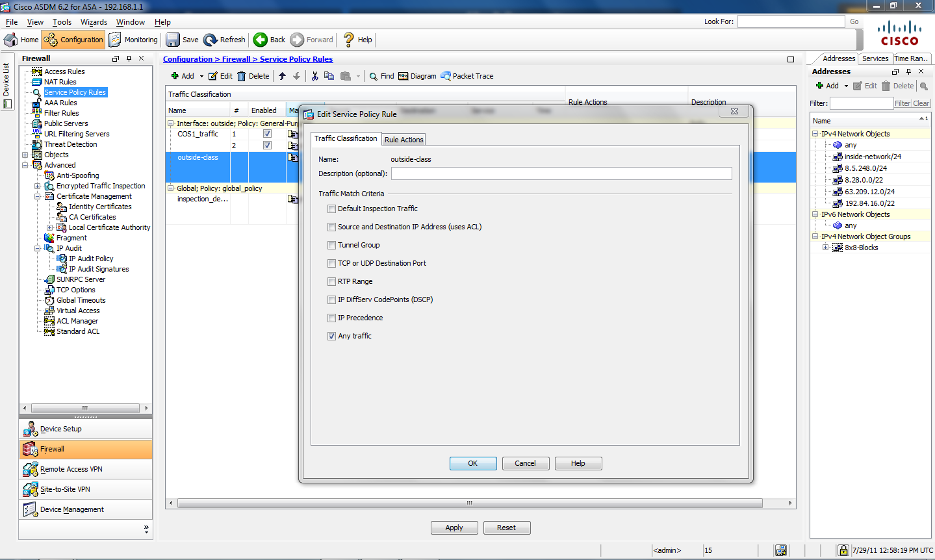The width and height of the screenshot is (935, 560).
Task: Click the lock icon in status bar
Action: pyautogui.click(x=843, y=550)
